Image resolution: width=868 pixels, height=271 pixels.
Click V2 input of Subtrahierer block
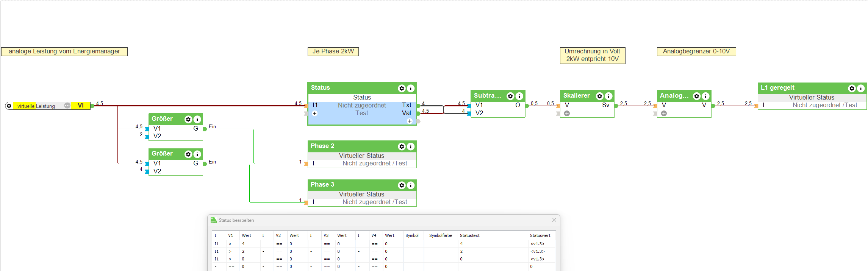click(x=479, y=113)
